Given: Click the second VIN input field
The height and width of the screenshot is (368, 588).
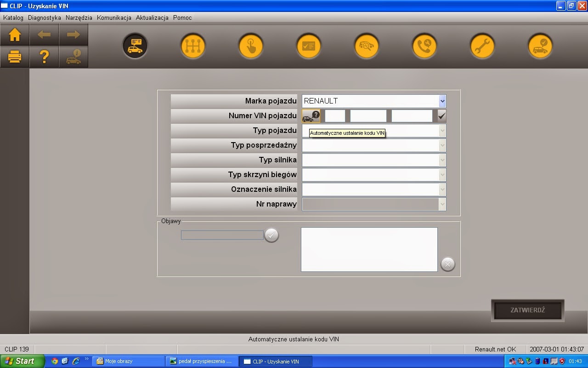Looking at the screenshot, I should [368, 116].
